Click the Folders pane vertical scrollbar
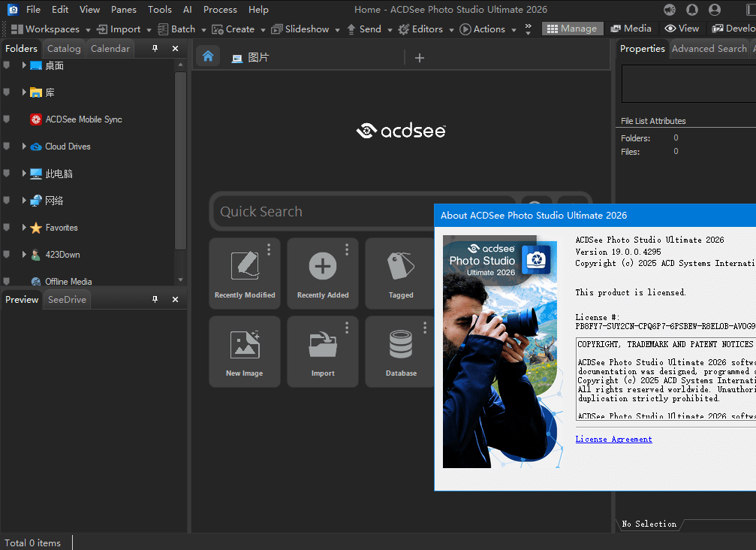The height and width of the screenshot is (550, 756). [180, 158]
